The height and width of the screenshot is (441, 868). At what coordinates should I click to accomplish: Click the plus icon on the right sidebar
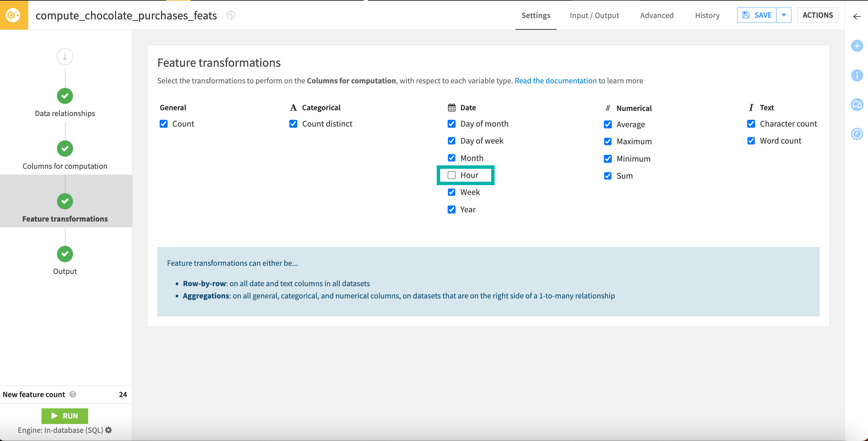click(x=857, y=46)
